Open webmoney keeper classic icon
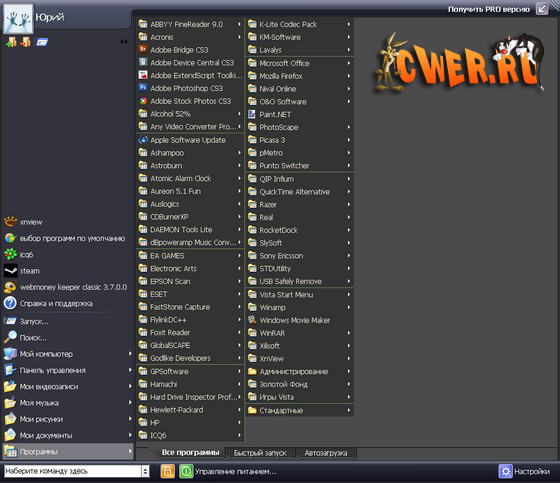 click(x=10, y=287)
